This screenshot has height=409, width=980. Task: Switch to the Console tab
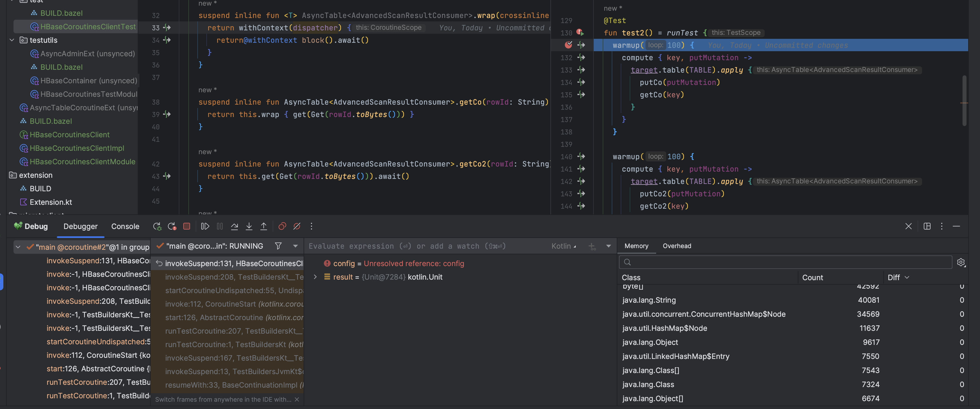click(125, 226)
